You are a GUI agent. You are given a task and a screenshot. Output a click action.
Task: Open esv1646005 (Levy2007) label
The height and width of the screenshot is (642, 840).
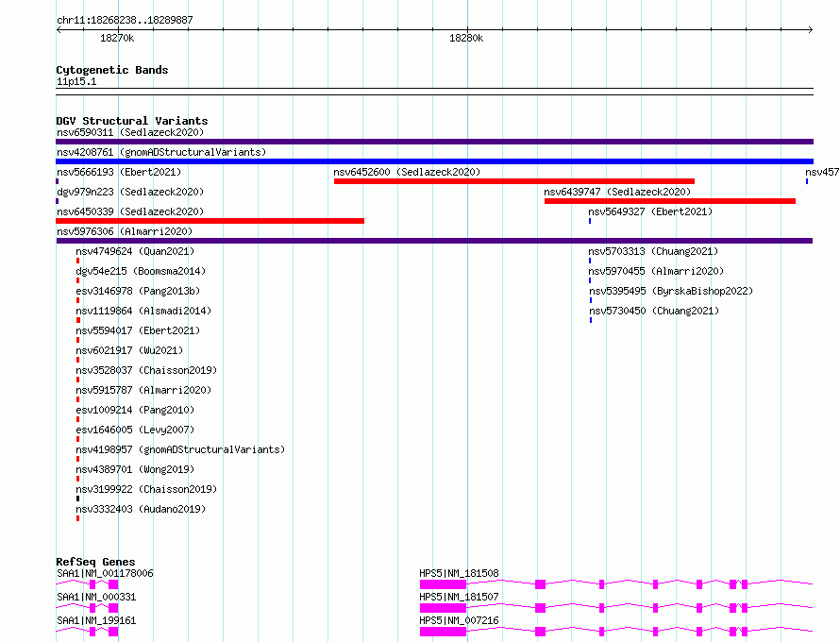[135, 430]
